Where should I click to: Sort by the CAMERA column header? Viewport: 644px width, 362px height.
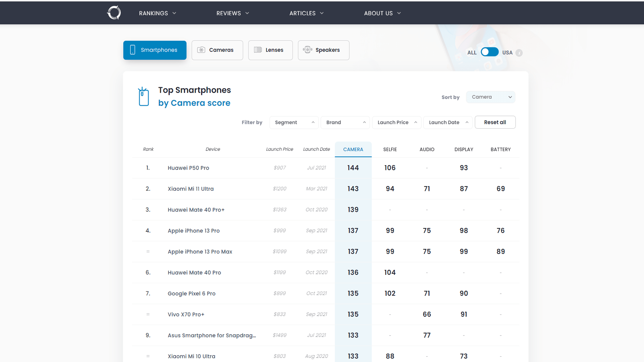click(x=353, y=149)
